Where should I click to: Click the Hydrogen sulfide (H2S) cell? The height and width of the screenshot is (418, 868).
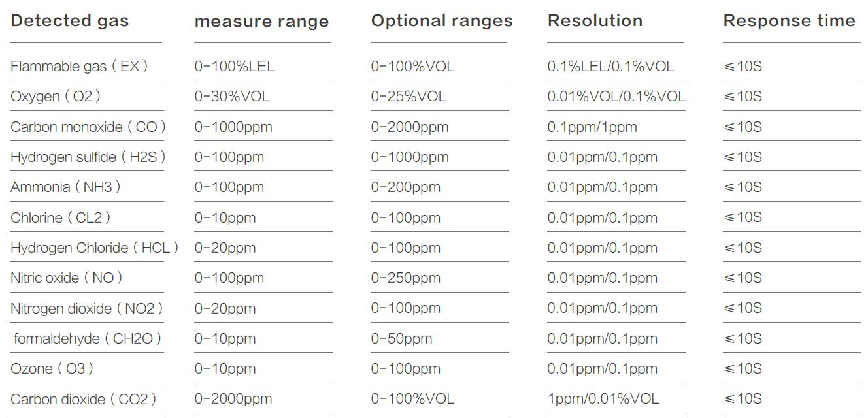pyautogui.click(x=88, y=157)
